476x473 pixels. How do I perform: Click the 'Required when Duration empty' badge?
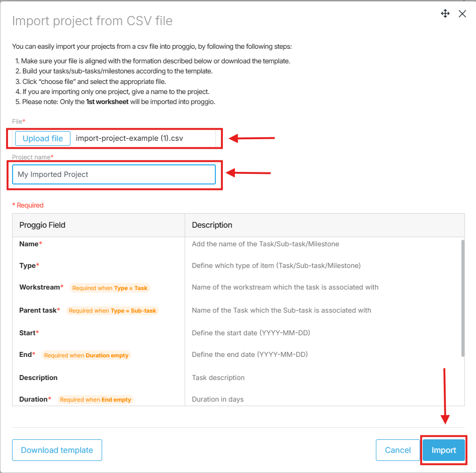pos(86,355)
